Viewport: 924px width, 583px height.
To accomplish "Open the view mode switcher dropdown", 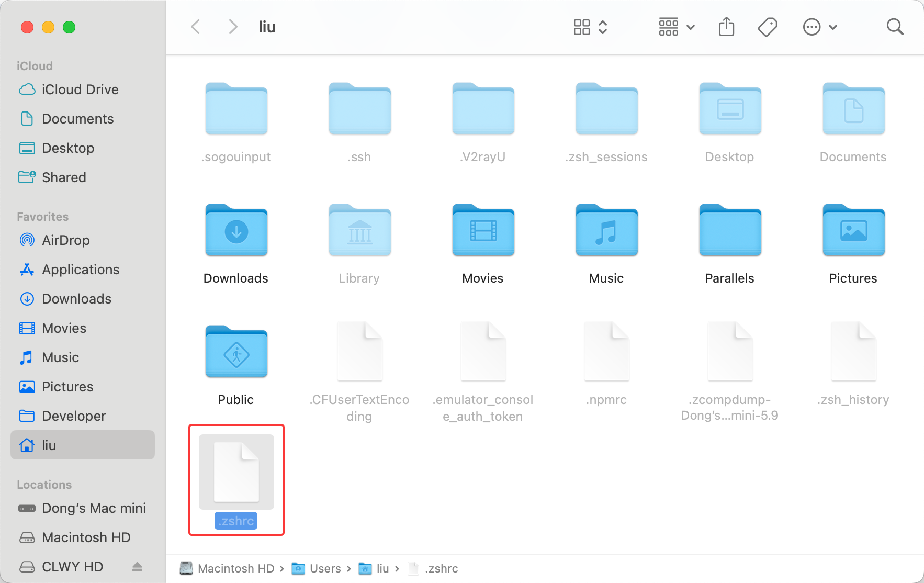I will [590, 27].
